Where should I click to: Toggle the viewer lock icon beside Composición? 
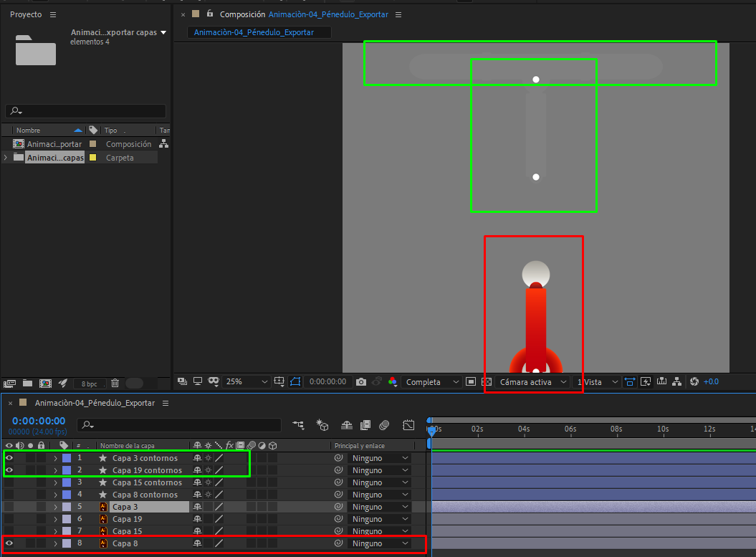click(210, 14)
